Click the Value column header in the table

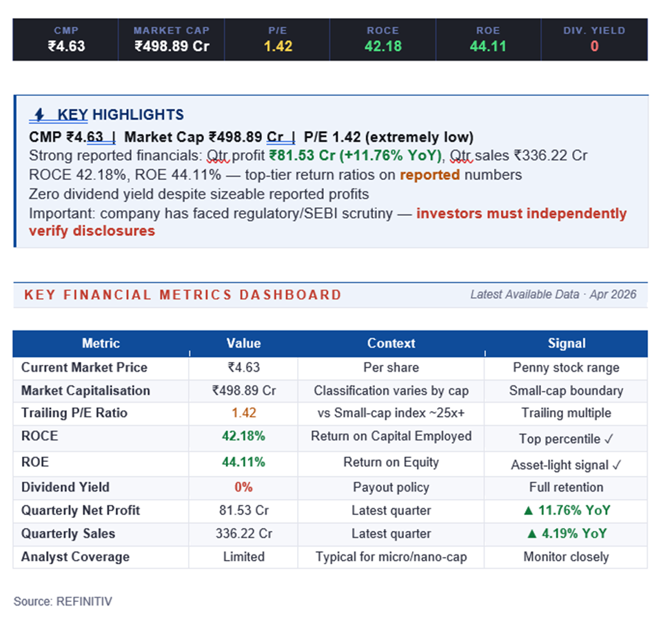pyautogui.click(x=243, y=343)
